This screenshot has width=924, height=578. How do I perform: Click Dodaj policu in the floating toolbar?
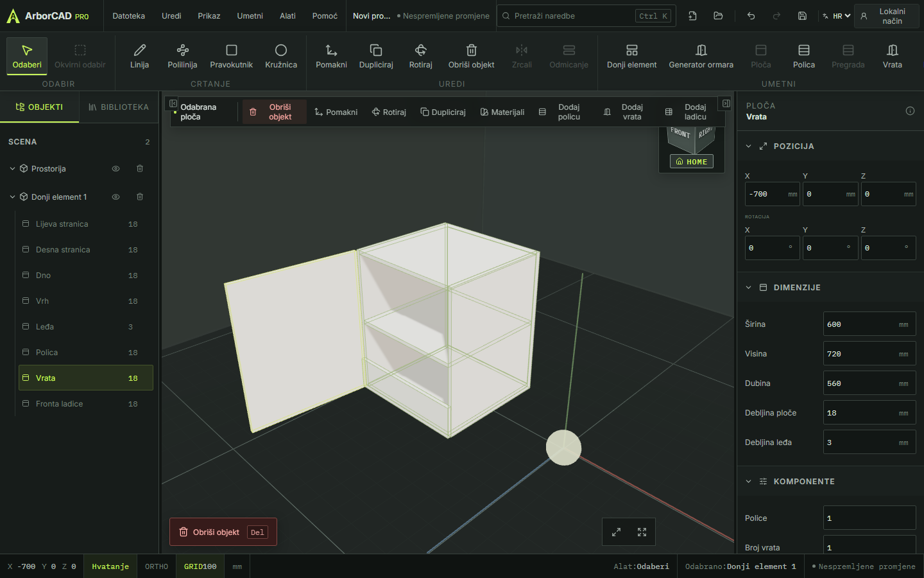561,112
